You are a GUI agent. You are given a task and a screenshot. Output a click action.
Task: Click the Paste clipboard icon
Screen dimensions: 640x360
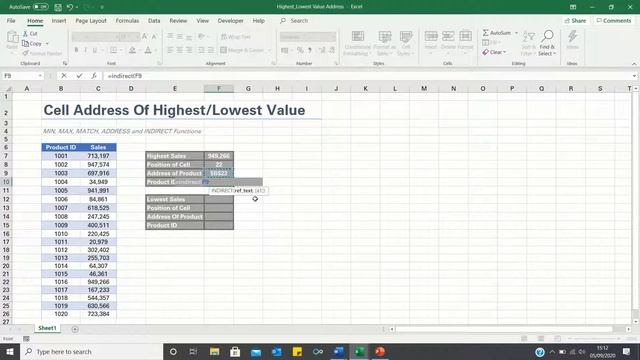pos(12,37)
